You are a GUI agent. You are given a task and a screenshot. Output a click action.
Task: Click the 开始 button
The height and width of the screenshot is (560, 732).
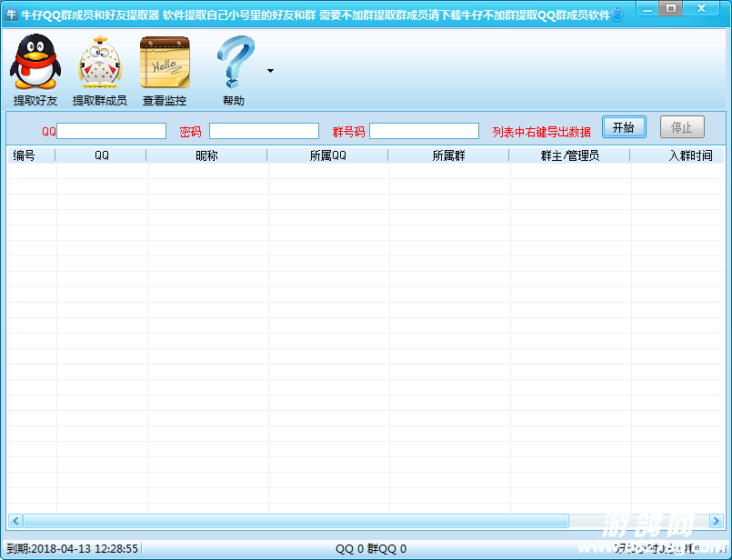point(624,127)
